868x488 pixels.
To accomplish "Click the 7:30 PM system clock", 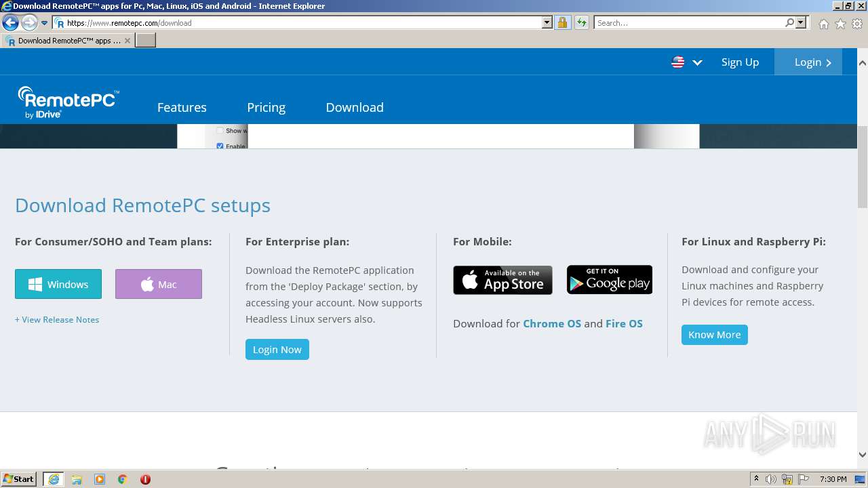I will (x=833, y=479).
